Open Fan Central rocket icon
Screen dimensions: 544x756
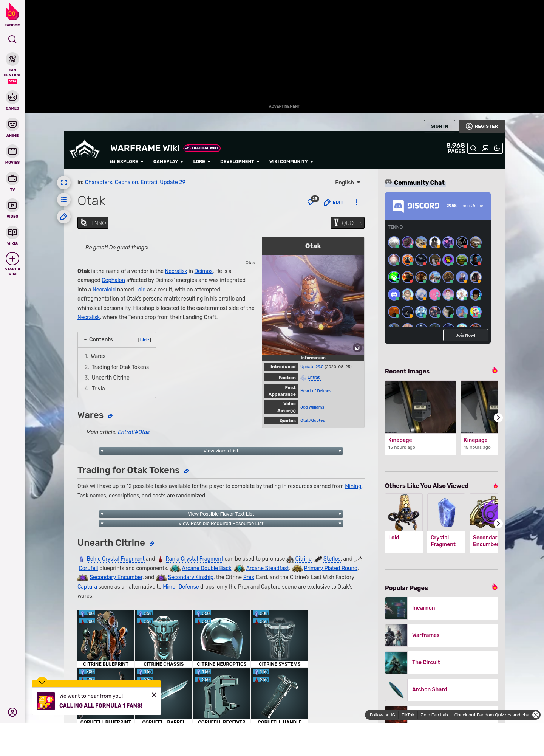tap(12, 59)
